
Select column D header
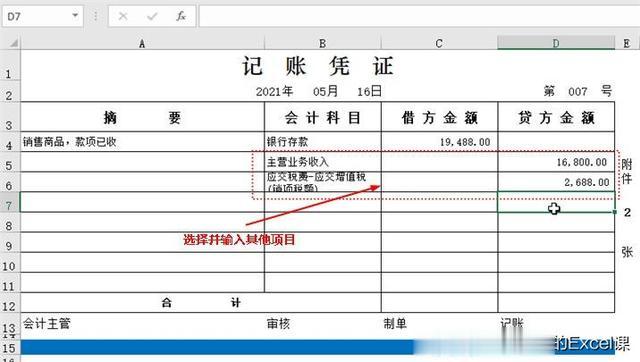pyautogui.click(x=556, y=43)
